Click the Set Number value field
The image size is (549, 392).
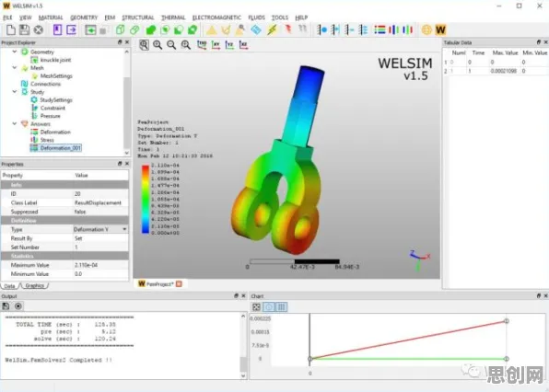(100, 248)
